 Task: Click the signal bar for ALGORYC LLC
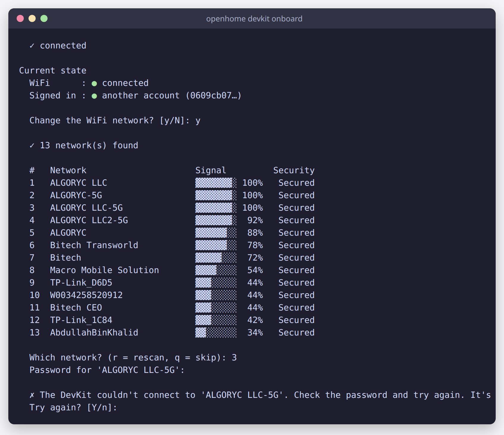216,183
